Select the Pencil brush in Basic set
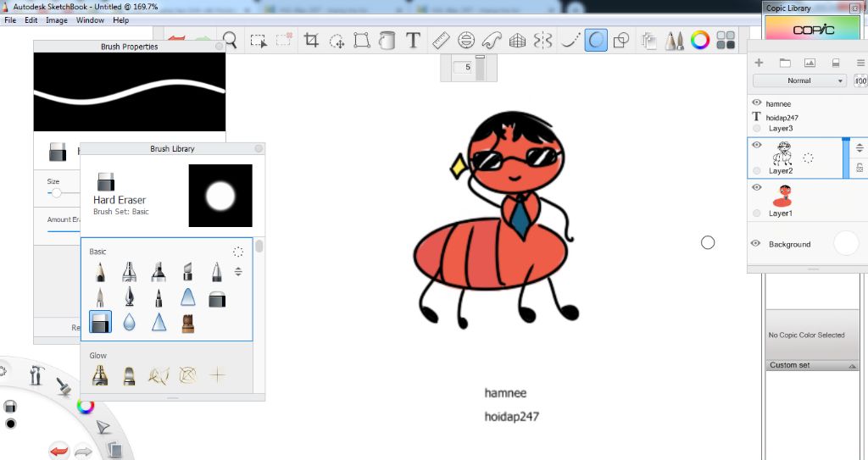The image size is (868, 460). [100, 272]
